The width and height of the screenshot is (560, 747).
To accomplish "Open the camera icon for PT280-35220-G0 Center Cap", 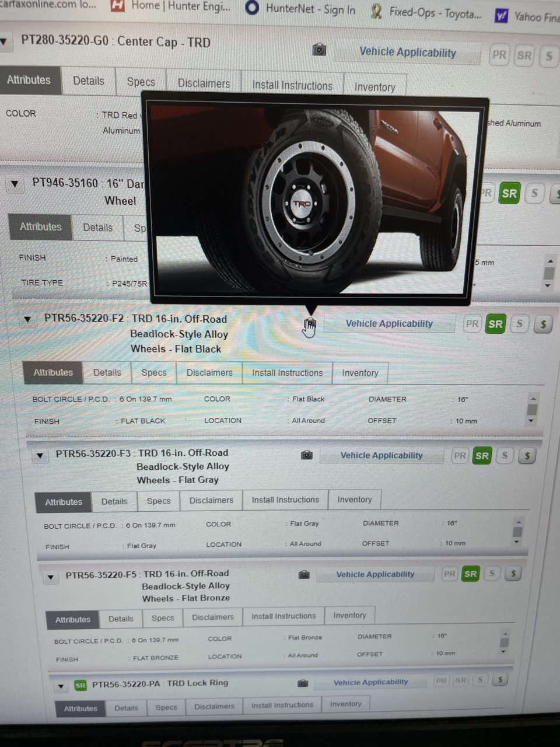I will point(319,50).
